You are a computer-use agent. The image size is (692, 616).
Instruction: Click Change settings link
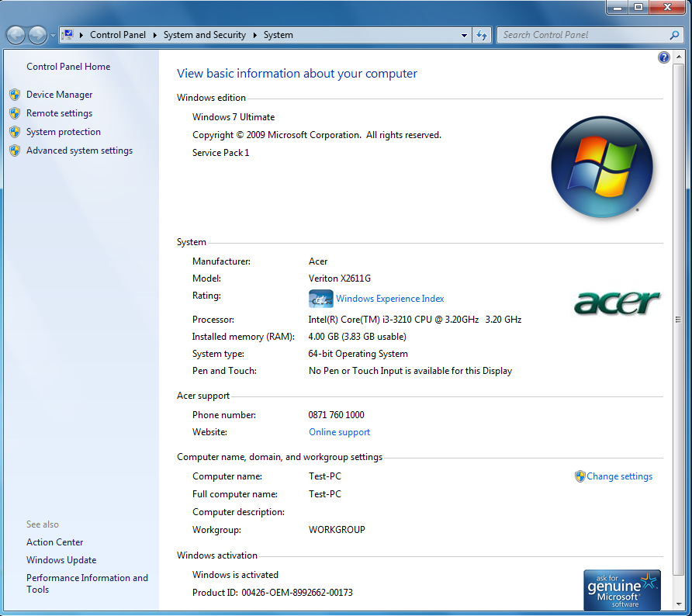(619, 476)
